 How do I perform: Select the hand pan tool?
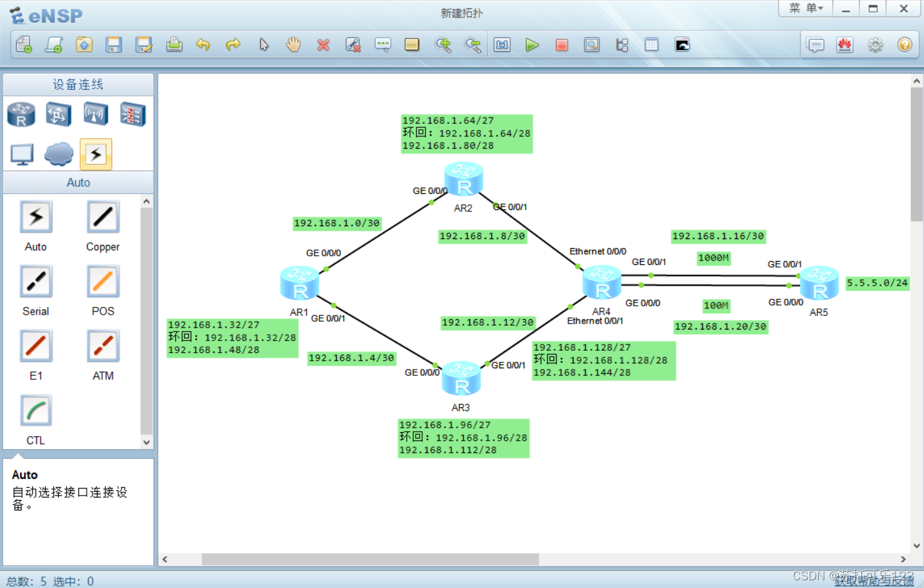[x=294, y=45]
